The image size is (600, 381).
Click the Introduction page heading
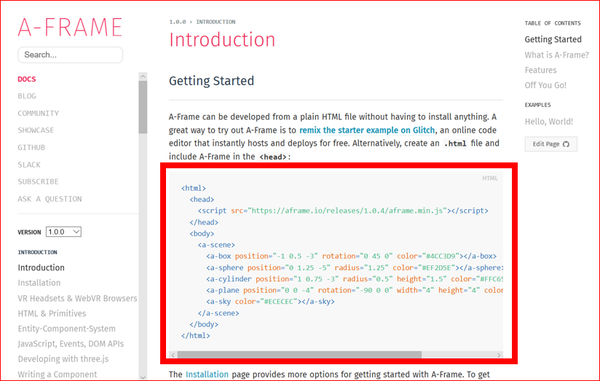coord(222,39)
